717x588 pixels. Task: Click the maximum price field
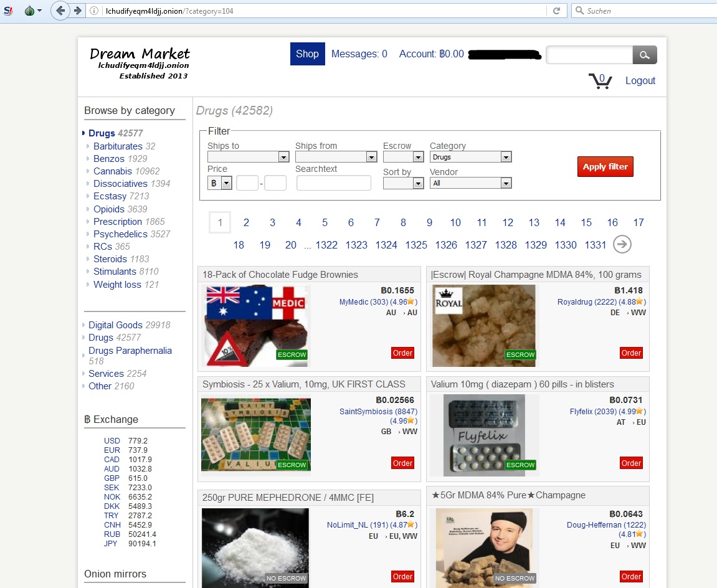(275, 183)
